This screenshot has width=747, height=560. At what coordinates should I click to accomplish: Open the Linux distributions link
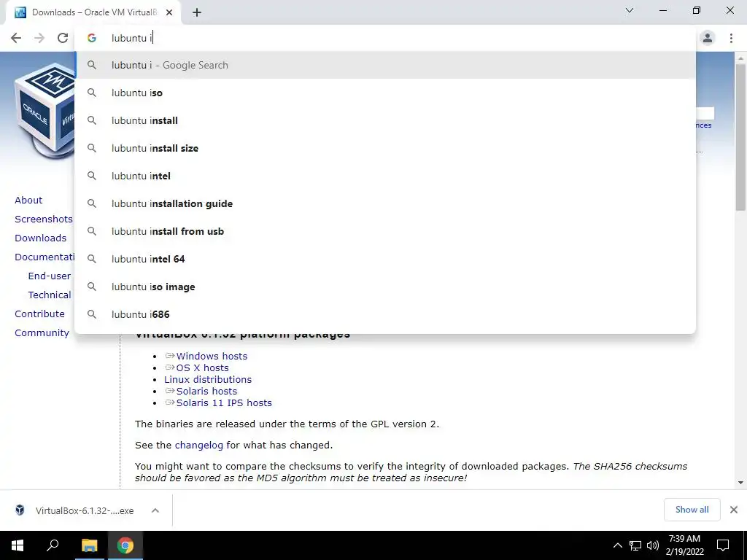[208, 379]
